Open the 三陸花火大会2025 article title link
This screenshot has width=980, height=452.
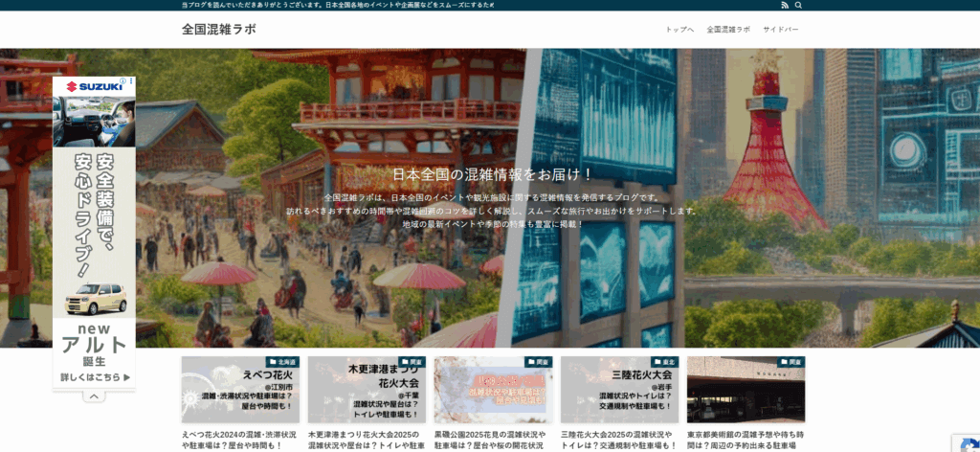click(x=619, y=440)
